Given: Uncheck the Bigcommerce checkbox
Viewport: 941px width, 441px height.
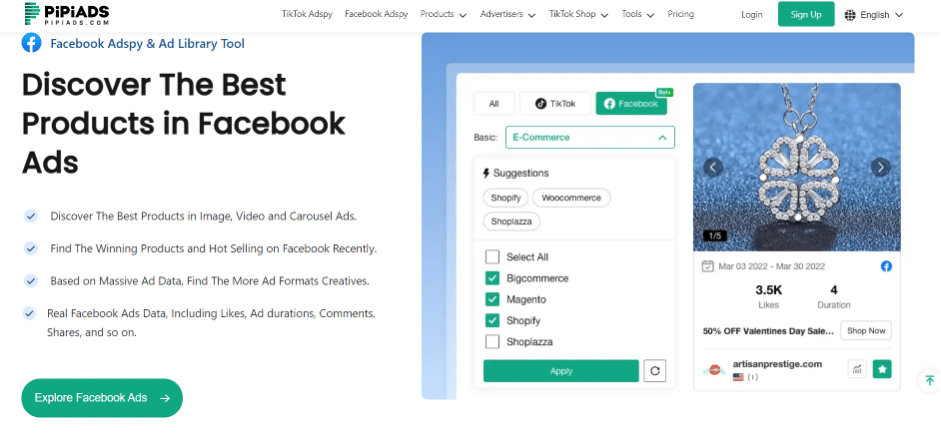Looking at the screenshot, I should click(x=492, y=278).
